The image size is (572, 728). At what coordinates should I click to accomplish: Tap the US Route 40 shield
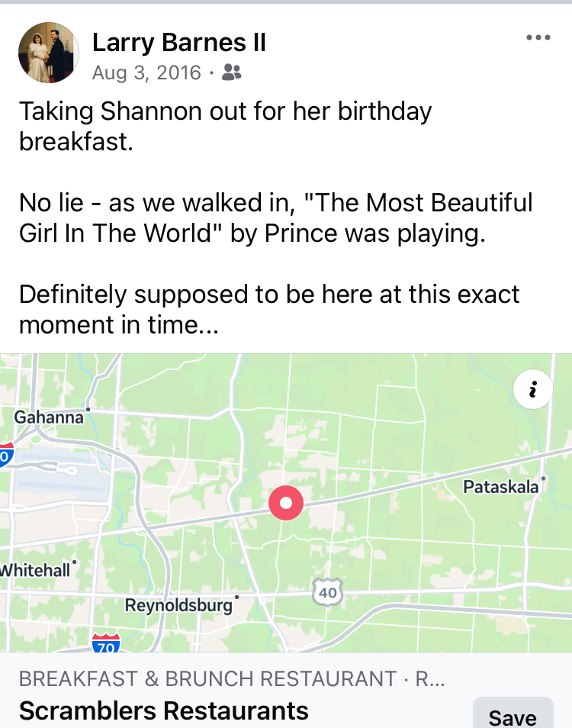point(327,591)
